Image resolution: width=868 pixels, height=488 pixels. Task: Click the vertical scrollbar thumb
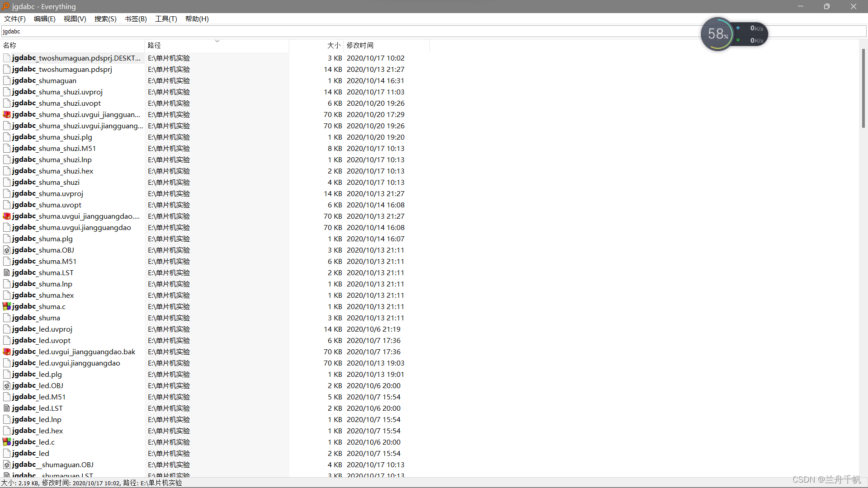click(863, 88)
